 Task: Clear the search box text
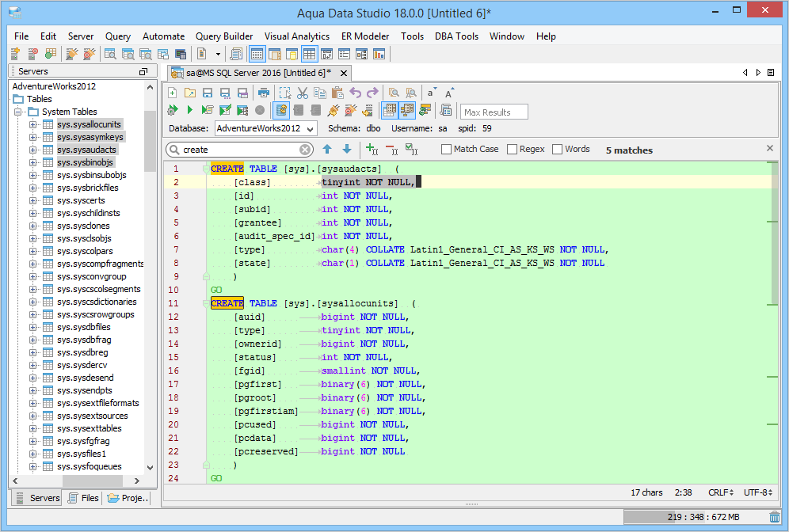click(305, 150)
